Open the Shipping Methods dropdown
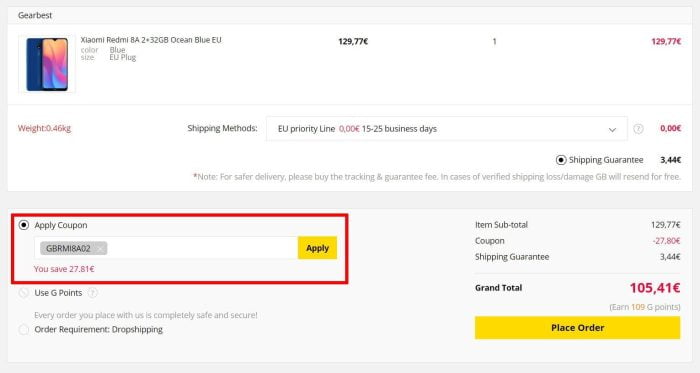The height and width of the screenshot is (373, 700). pyautogui.click(x=446, y=129)
